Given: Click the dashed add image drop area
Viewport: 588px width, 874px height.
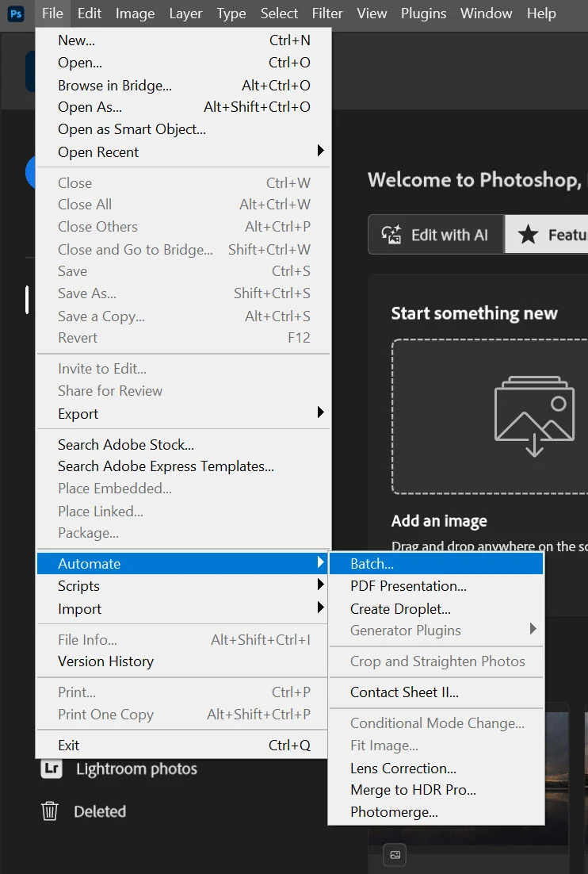Looking at the screenshot, I should tap(490, 416).
